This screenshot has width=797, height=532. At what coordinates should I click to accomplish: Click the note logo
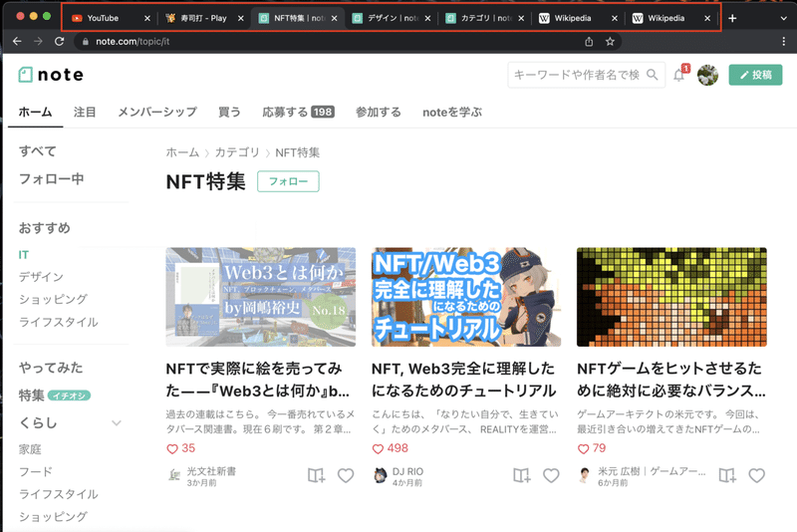click(51, 75)
